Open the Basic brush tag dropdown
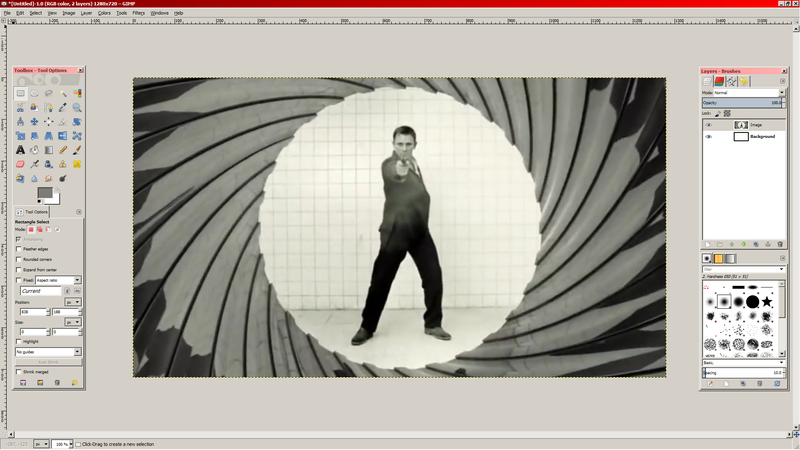The height and width of the screenshot is (450, 800). (743, 363)
